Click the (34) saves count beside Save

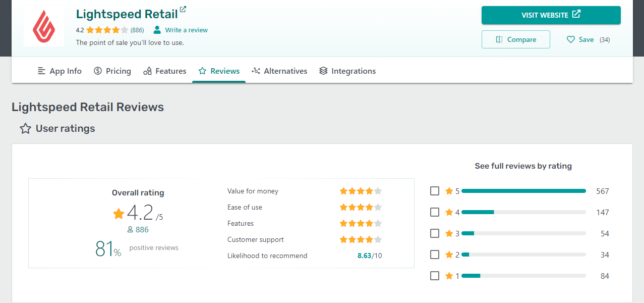[605, 39]
